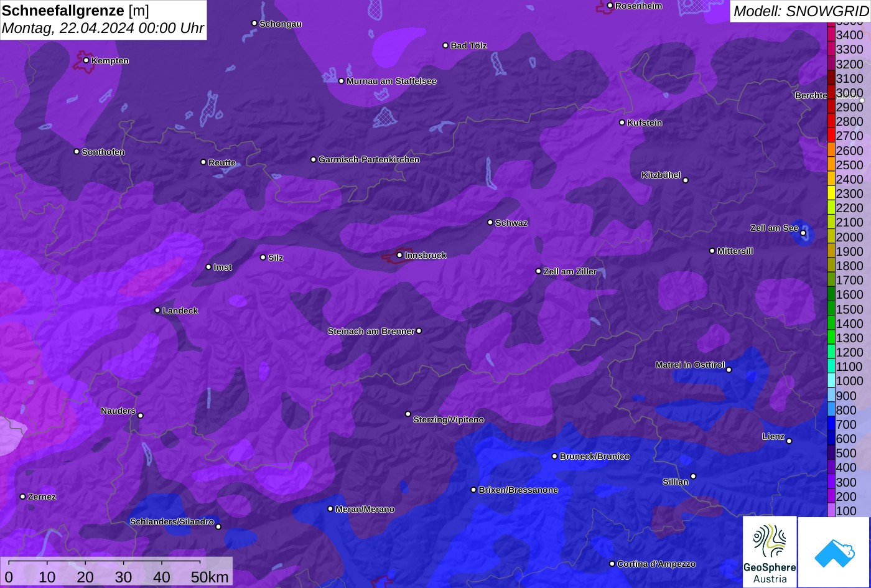Screen dimensions: 871x588
Task: Click the 50km scale bar label
Action: pos(210,577)
